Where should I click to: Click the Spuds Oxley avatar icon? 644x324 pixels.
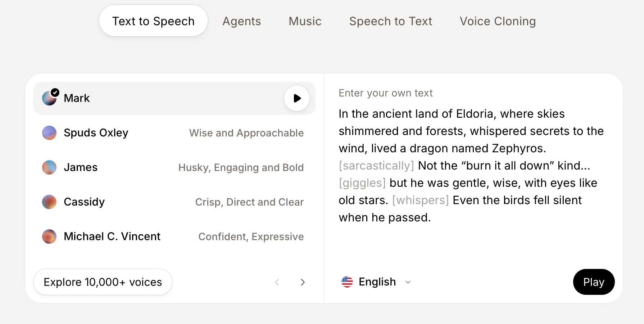point(49,133)
